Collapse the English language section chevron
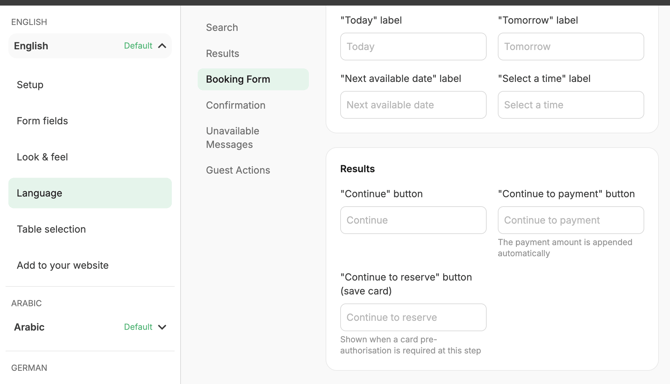The width and height of the screenshot is (670, 384). pos(162,46)
